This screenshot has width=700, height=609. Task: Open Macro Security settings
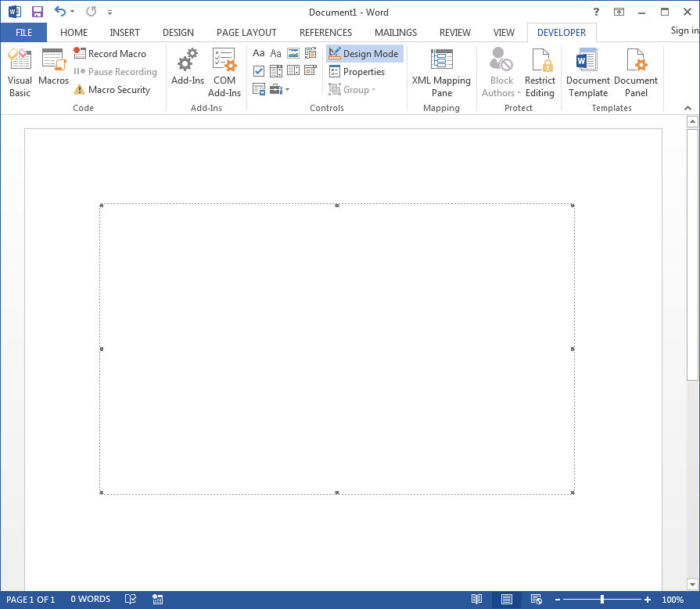[112, 90]
